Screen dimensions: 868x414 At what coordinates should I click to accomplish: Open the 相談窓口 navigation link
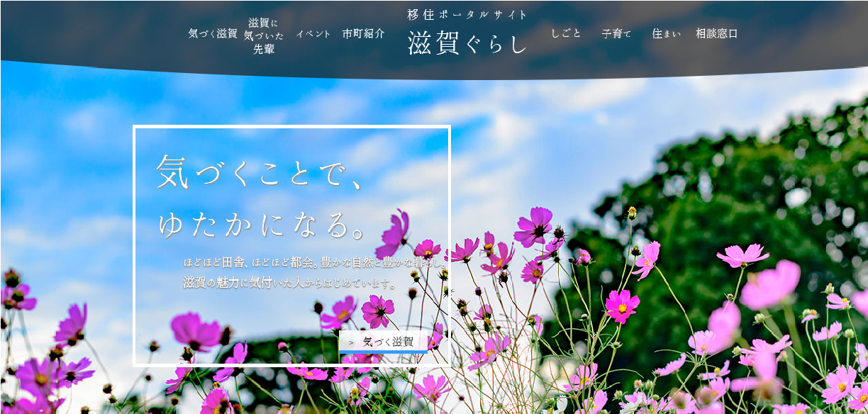pos(717,33)
